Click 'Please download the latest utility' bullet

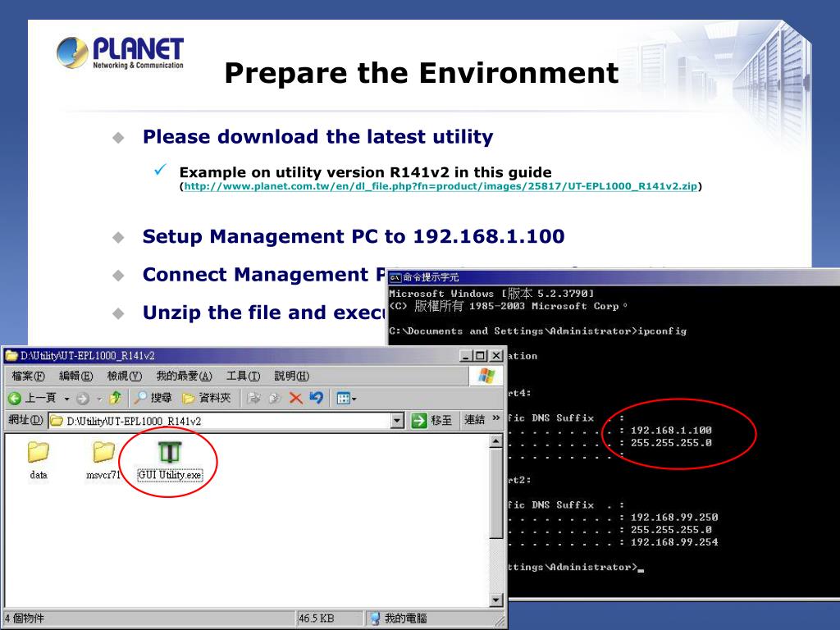(x=317, y=137)
